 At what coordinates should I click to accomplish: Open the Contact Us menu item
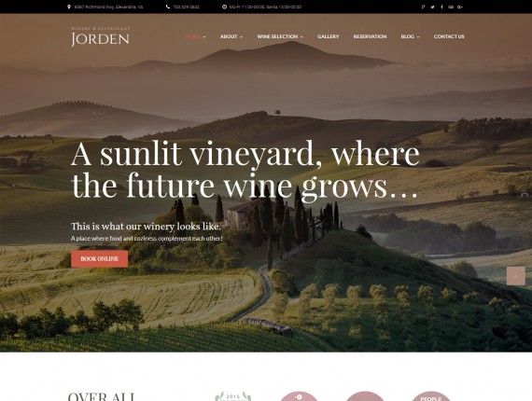click(x=449, y=36)
